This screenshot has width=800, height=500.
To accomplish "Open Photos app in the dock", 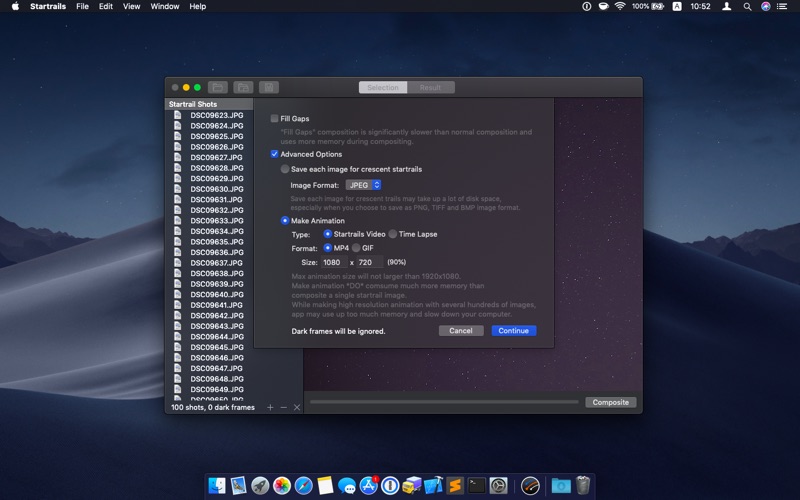I will (282, 485).
